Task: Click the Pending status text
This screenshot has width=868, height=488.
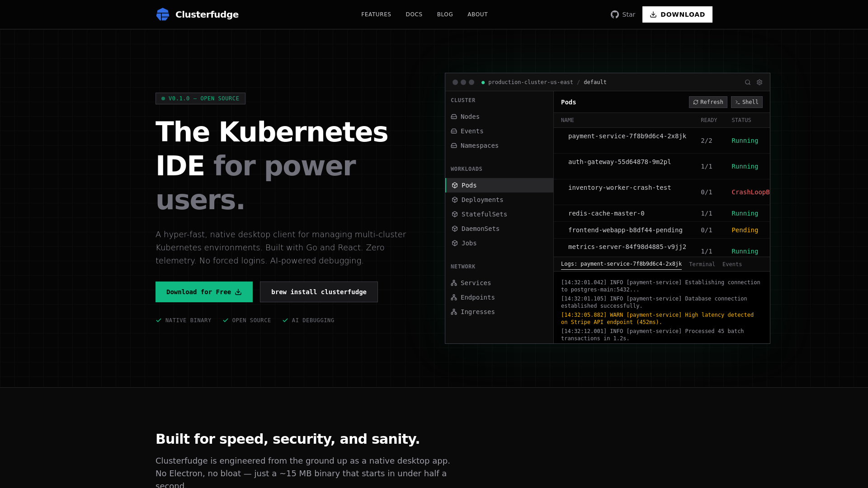Action: coord(745,230)
